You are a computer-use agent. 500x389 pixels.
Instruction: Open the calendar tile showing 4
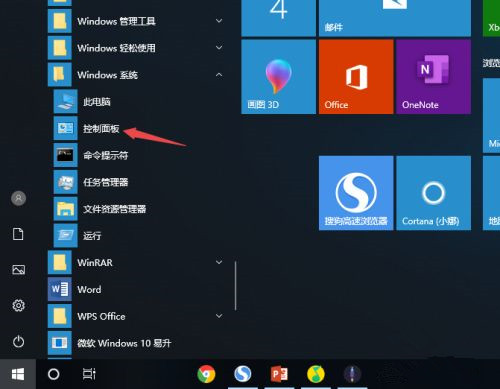coord(278,18)
